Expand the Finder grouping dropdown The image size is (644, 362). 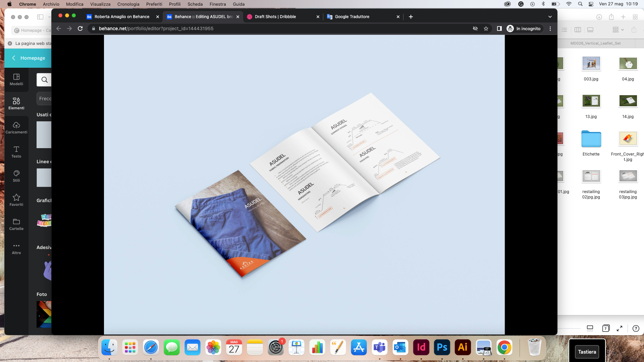coord(618,30)
